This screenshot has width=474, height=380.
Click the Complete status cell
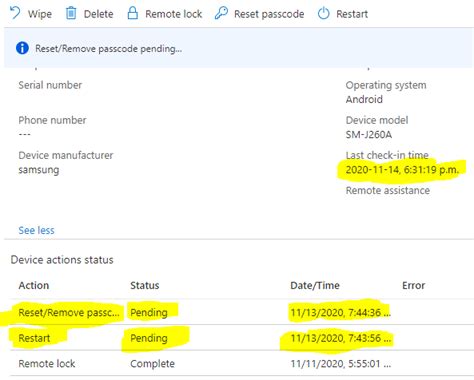pos(152,364)
